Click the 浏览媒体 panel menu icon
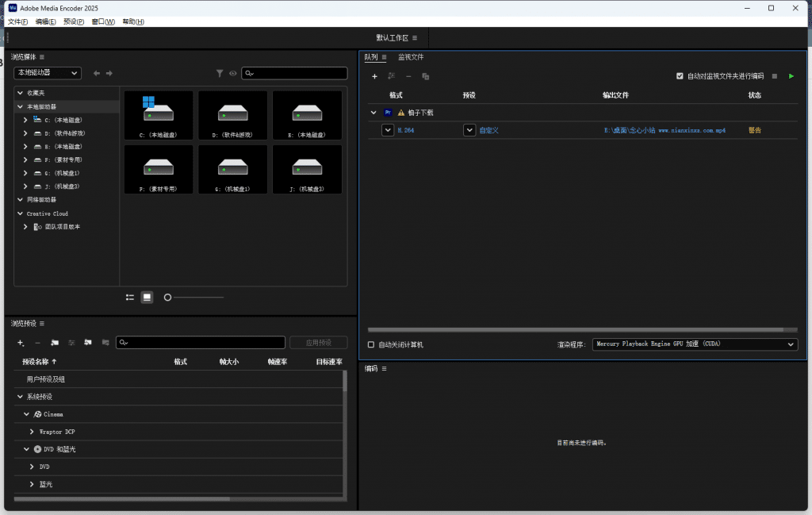The height and width of the screenshot is (515, 812). pyautogui.click(x=42, y=57)
